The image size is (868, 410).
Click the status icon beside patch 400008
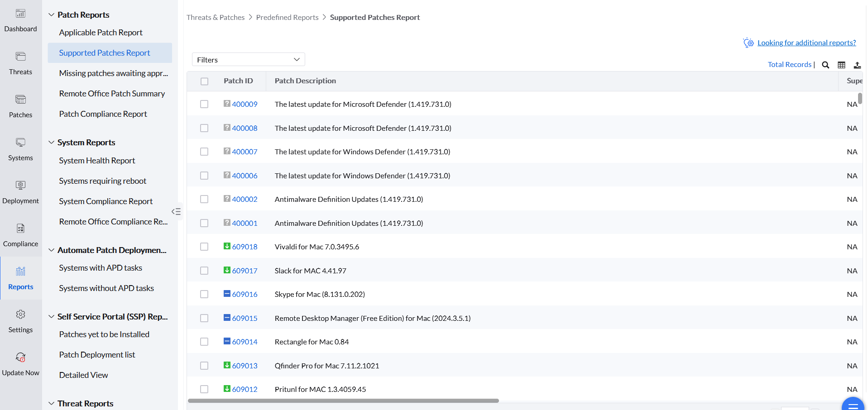[227, 128]
